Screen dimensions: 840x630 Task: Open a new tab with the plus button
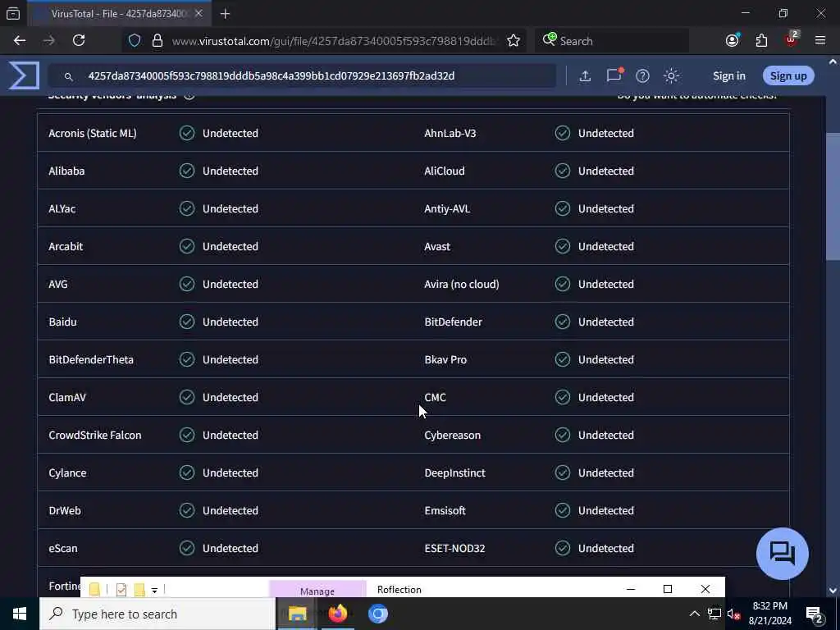point(225,14)
